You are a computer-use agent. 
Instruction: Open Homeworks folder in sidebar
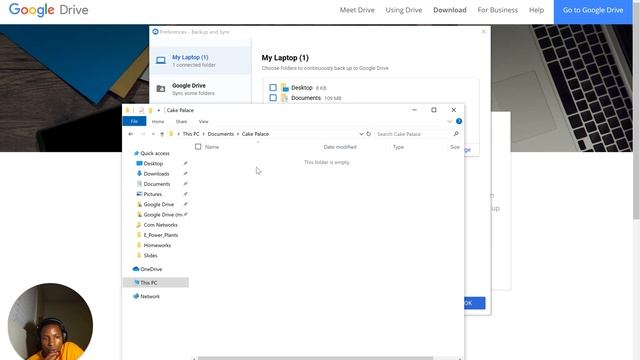click(x=157, y=245)
